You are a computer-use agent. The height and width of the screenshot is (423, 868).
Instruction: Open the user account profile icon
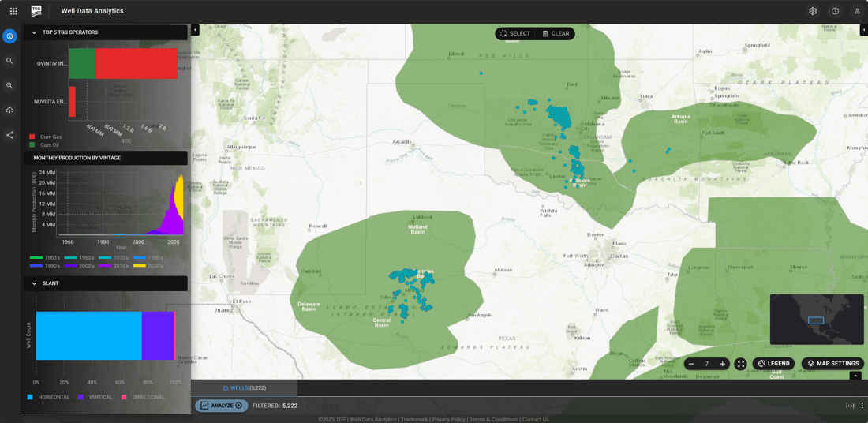coord(857,11)
